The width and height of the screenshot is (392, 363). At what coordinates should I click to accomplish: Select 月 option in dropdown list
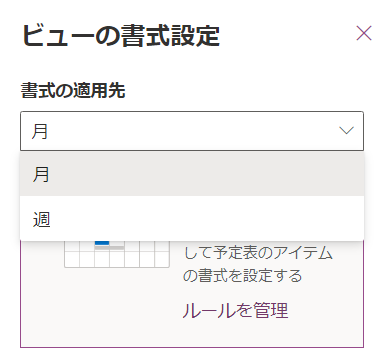192,174
